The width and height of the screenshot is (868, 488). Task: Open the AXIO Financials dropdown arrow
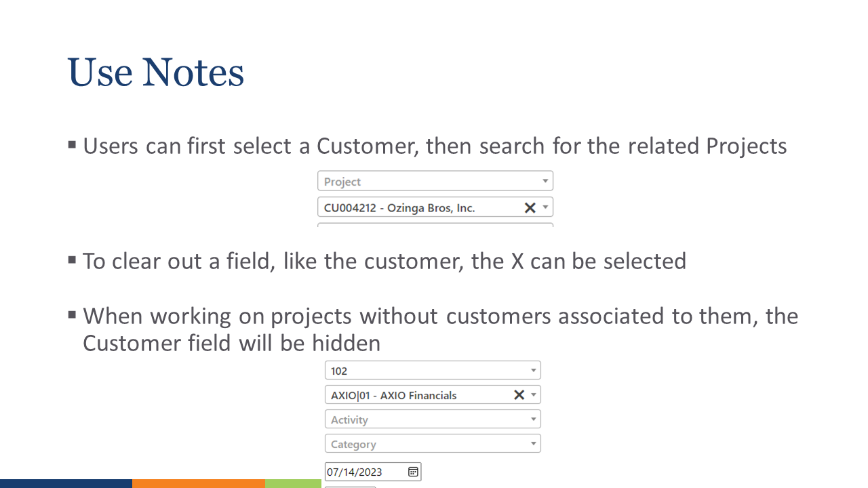tap(534, 395)
